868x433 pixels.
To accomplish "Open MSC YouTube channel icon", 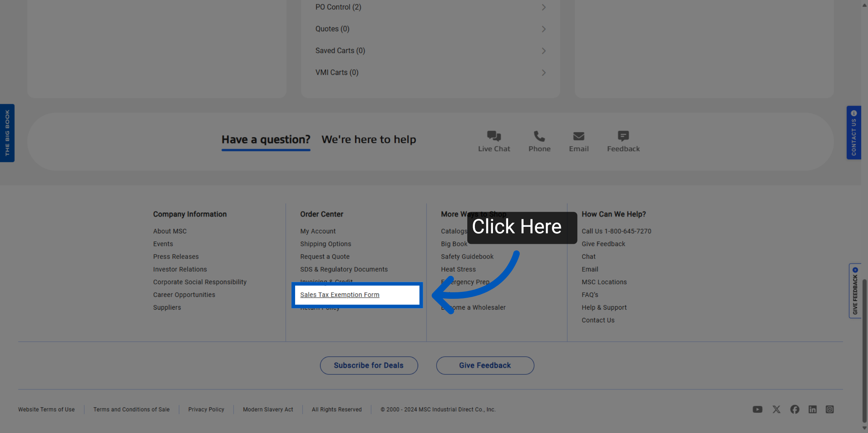I will (x=757, y=409).
